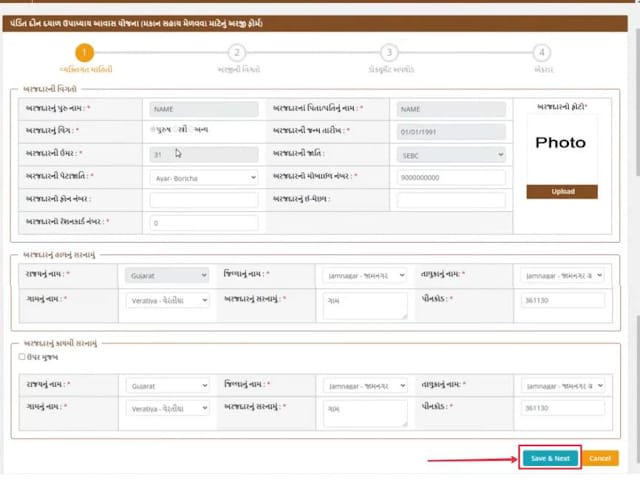Open permanent address district dropdown showing Jamnagar
This screenshot has width=640, height=483.
[364, 384]
